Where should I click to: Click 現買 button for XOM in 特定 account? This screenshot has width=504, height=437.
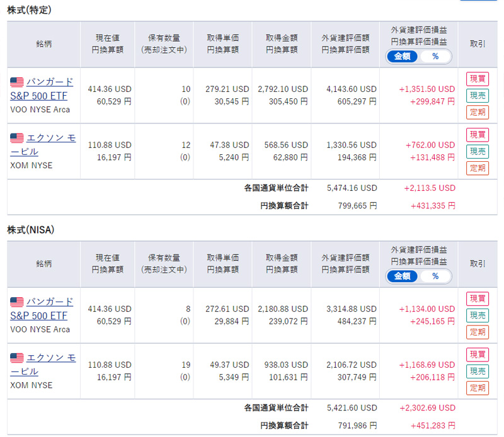click(x=478, y=135)
